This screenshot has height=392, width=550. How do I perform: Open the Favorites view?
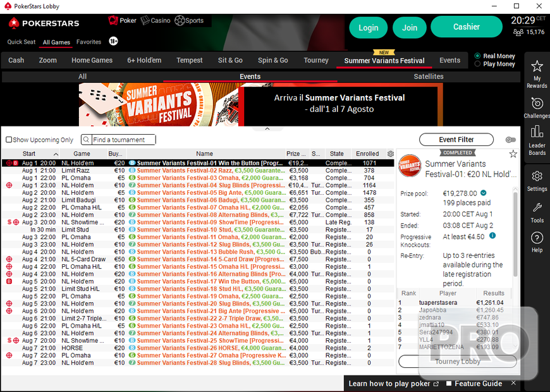click(x=89, y=42)
